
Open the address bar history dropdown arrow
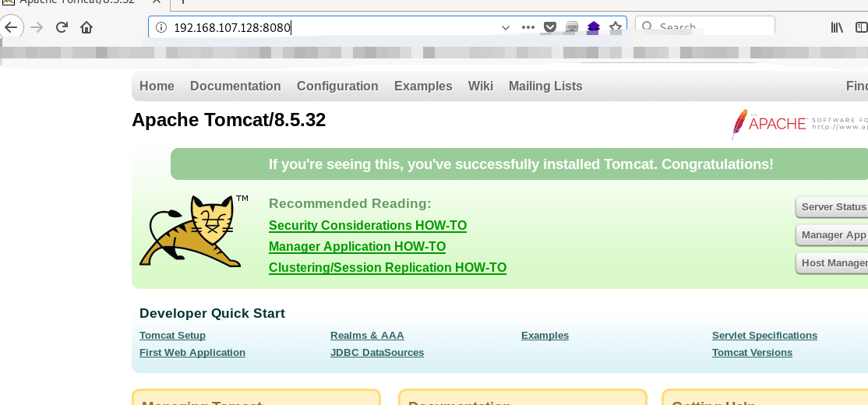pos(506,27)
